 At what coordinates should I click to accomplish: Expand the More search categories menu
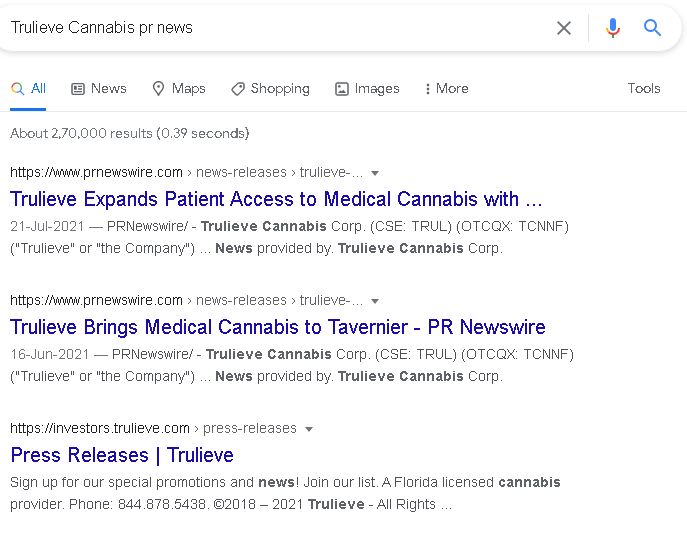point(446,88)
